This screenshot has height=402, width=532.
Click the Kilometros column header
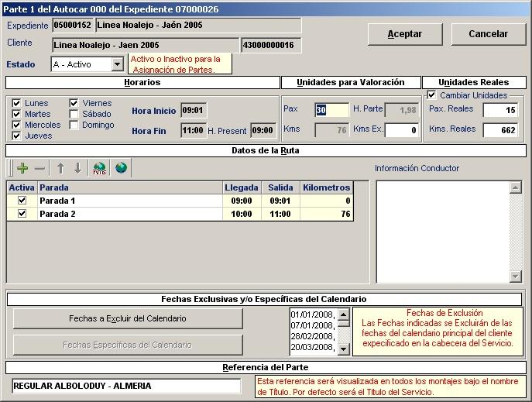coord(327,187)
